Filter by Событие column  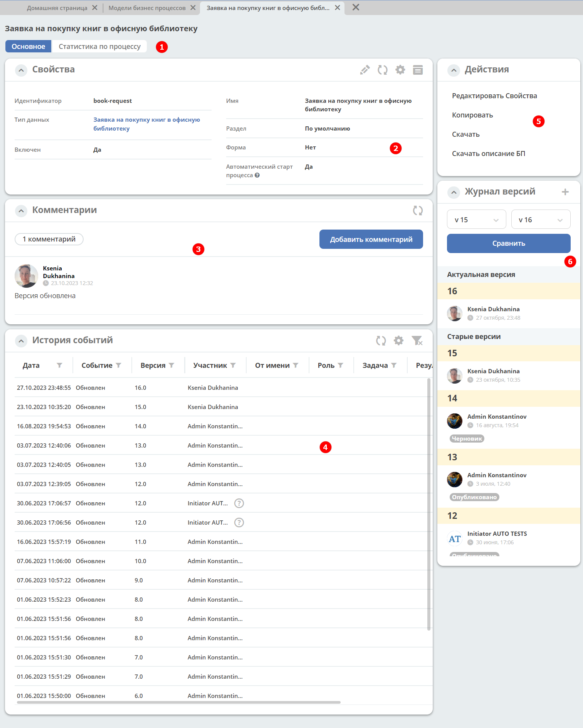tap(119, 365)
